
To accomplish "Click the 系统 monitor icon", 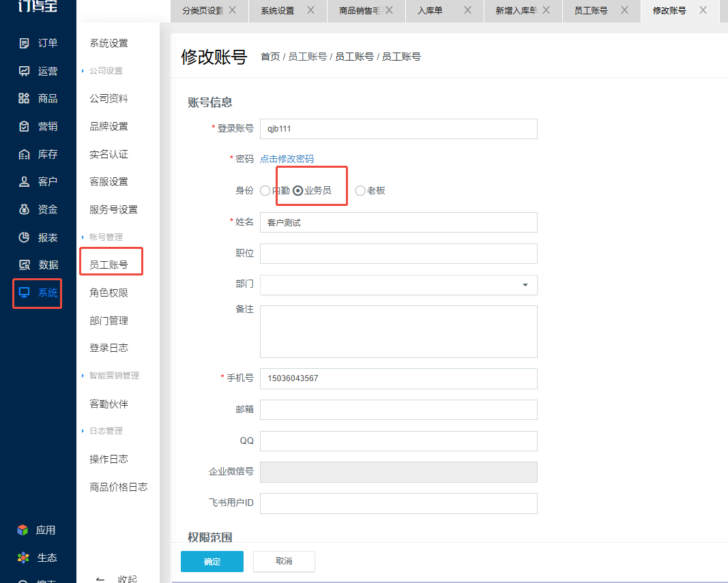I will (24, 293).
